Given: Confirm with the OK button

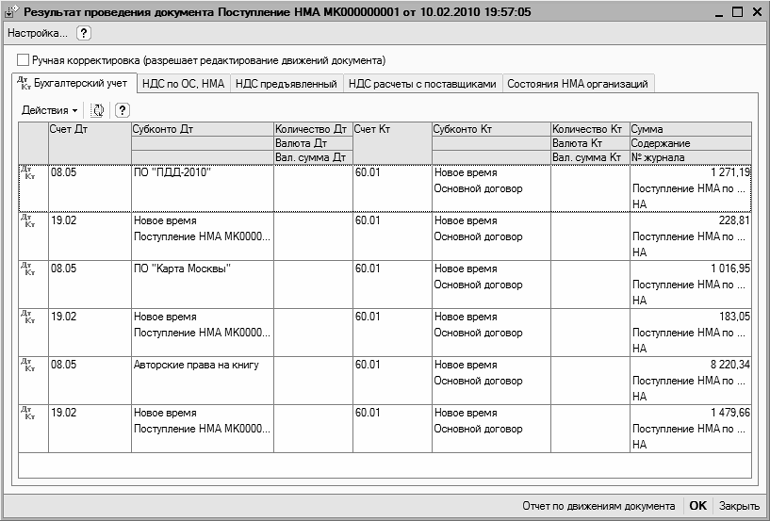Looking at the screenshot, I should pyautogui.click(x=698, y=506).
